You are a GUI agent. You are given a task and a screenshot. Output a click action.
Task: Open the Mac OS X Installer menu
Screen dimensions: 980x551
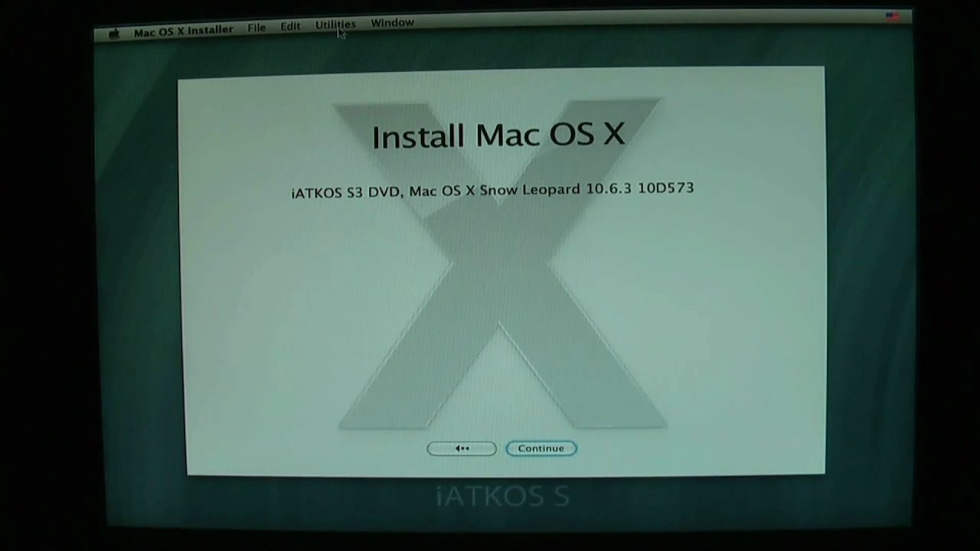click(x=183, y=31)
